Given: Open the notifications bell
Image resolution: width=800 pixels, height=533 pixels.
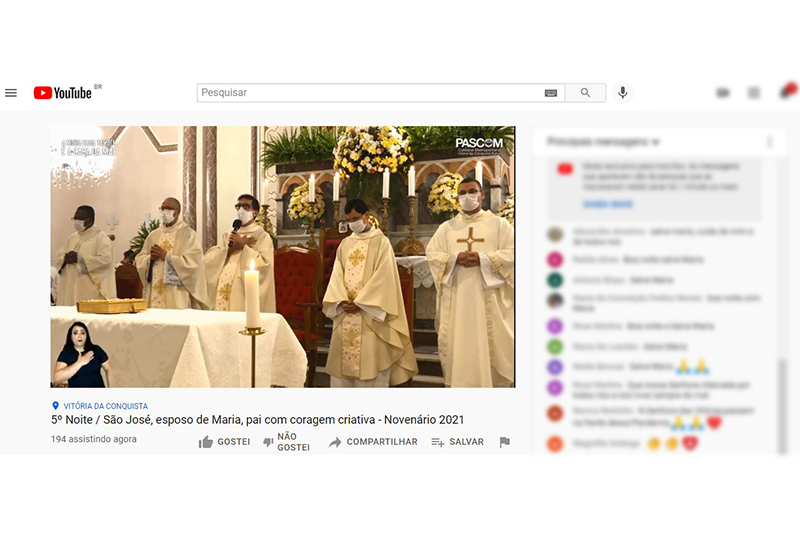Looking at the screenshot, I should 785,93.
